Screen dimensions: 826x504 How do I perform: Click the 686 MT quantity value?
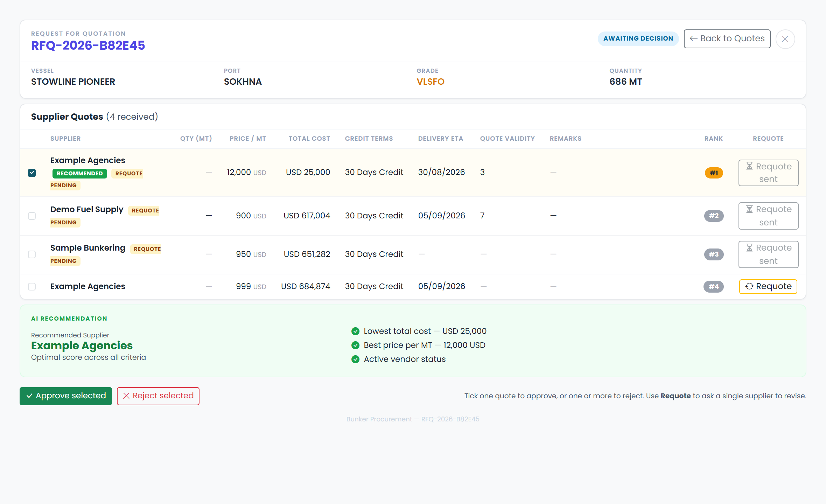coord(626,82)
